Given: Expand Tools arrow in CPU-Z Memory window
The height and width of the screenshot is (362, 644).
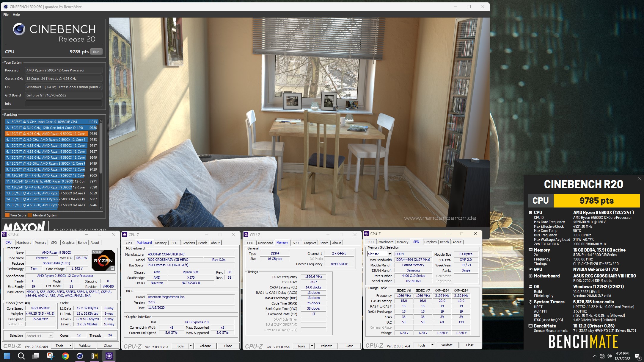Looking at the screenshot, I should [x=312, y=346].
